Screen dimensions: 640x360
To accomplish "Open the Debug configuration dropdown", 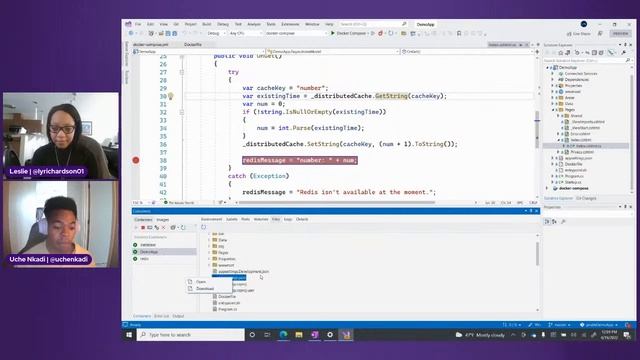I will tap(216, 33).
